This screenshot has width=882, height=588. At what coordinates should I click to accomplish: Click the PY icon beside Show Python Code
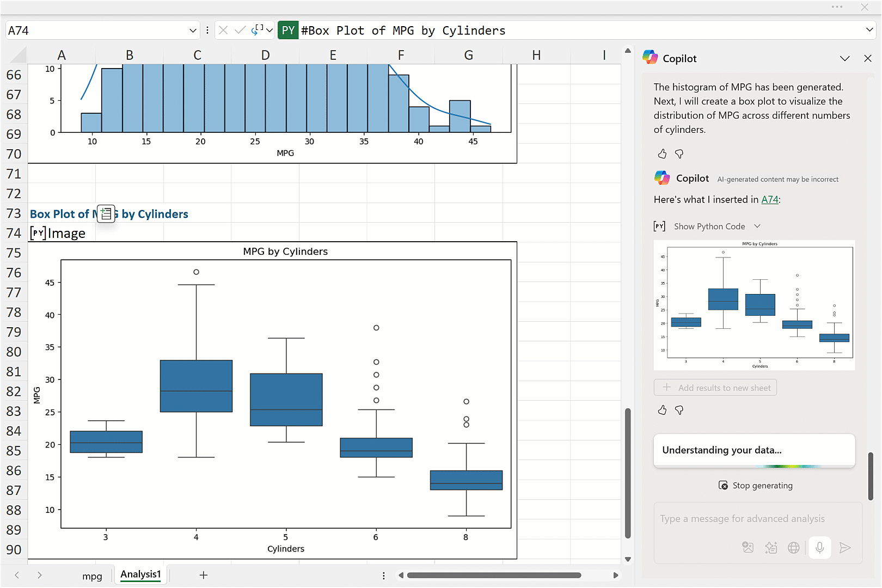click(x=659, y=226)
